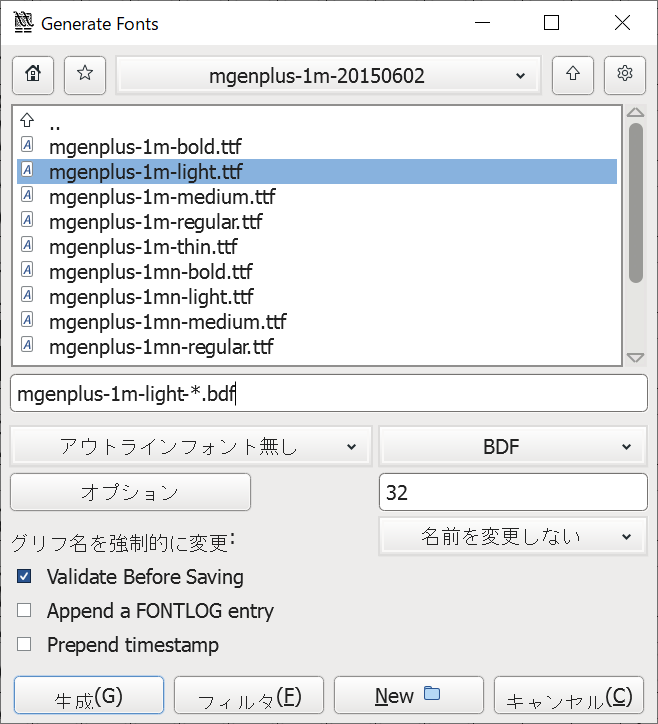Viewport: 658px width, 724px height.
Task: Click the 生成(G) generate button
Action: [x=89, y=695]
